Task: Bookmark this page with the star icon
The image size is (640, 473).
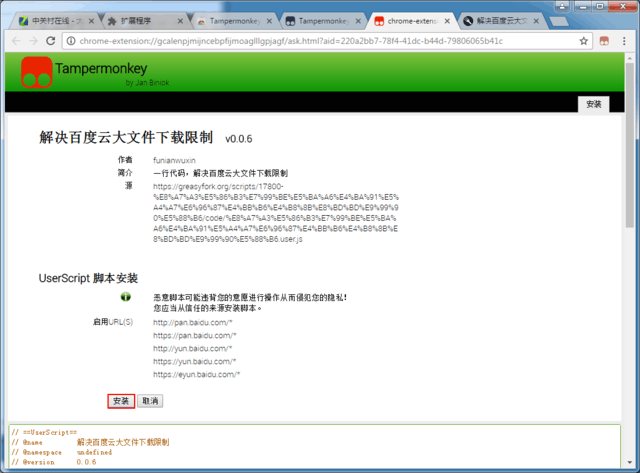Action: pyautogui.click(x=584, y=41)
